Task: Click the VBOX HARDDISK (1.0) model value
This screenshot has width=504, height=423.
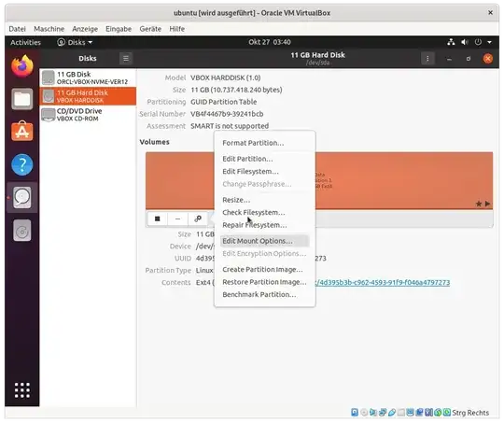Action: tap(225, 78)
